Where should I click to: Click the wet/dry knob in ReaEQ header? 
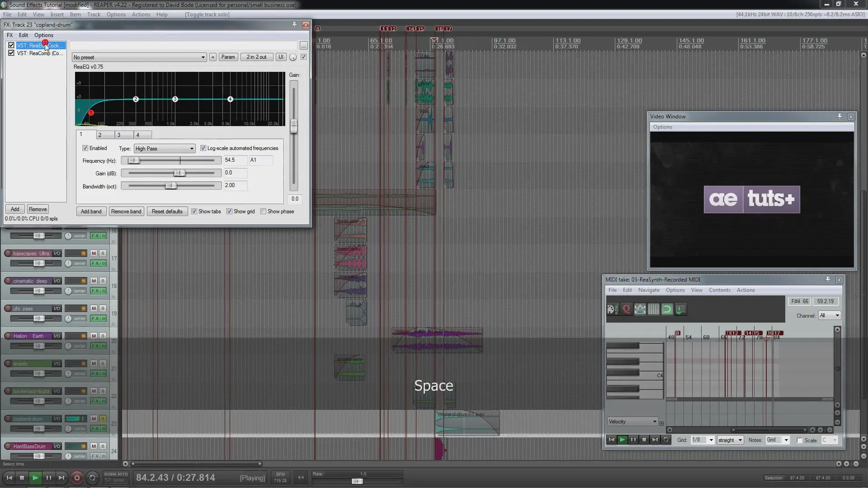point(293,57)
